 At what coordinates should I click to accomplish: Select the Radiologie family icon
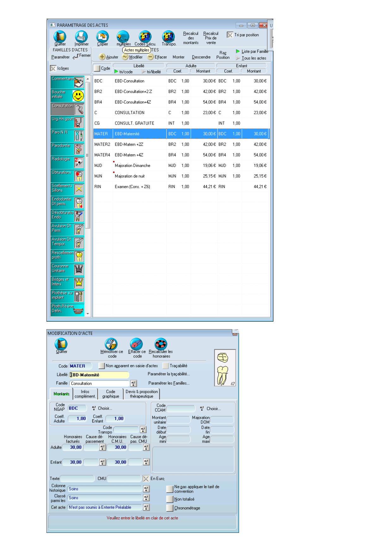(x=79, y=163)
